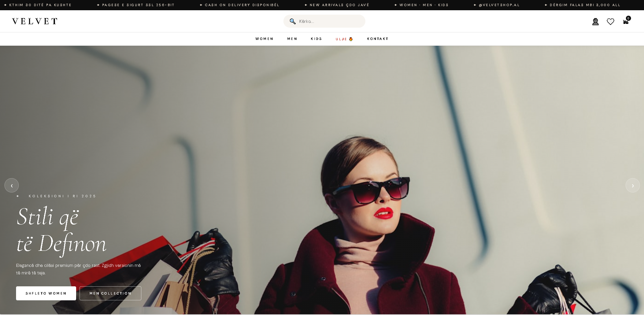The height and width of the screenshot is (315, 644).
Task: Click the VELVET logo
Action: 35,21
